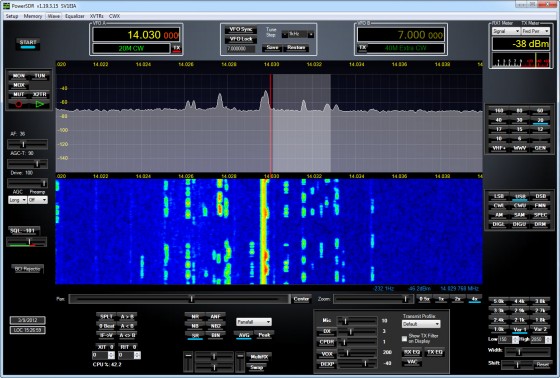
Task: Open the Equalizer menu
Action: (75, 16)
